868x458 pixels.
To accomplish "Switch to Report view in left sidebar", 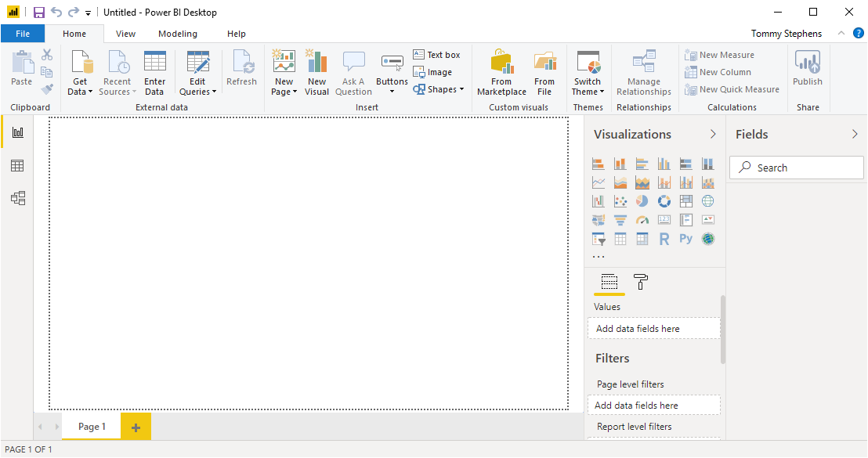I will pos(18,132).
